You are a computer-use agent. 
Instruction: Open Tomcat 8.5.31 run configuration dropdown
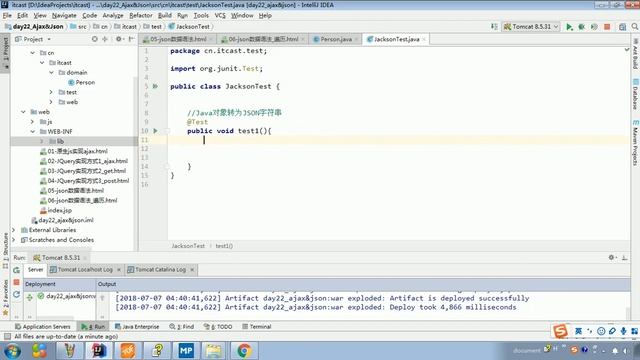tap(531, 27)
